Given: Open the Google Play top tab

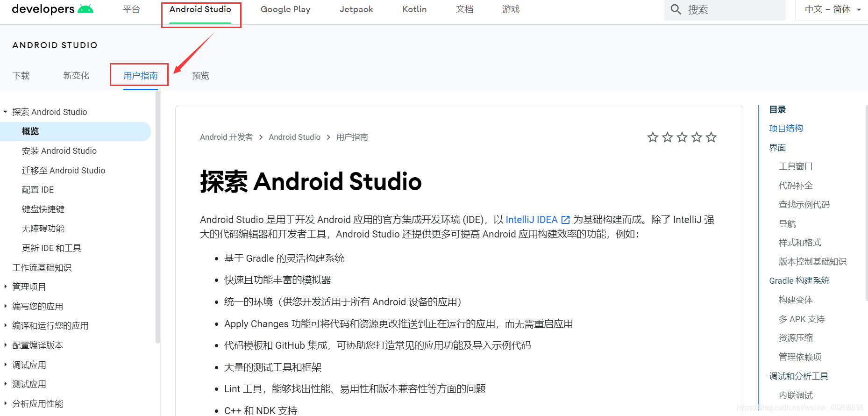Looking at the screenshot, I should [285, 9].
